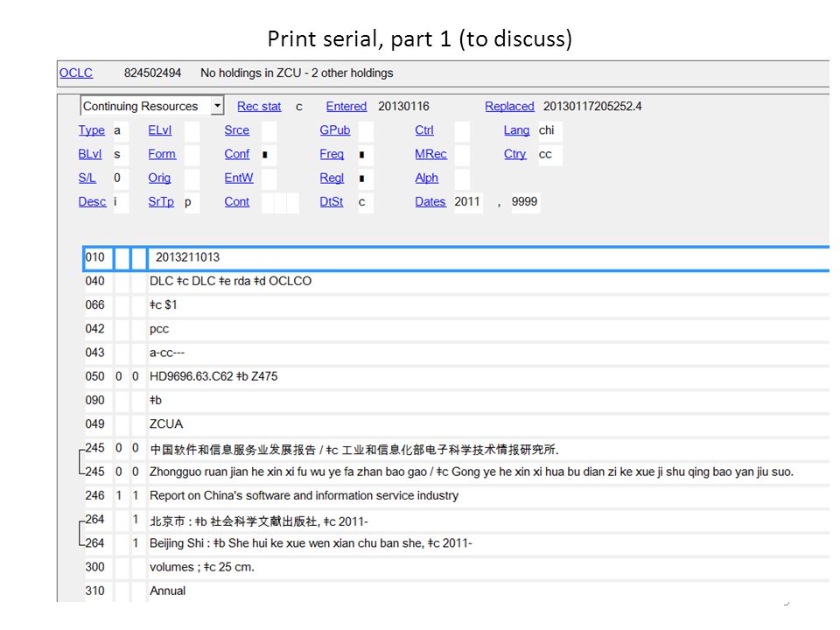The height and width of the screenshot is (630, 840).
Task: Edit the Lang value 'chi'
Action: click(x=550, y=130)
